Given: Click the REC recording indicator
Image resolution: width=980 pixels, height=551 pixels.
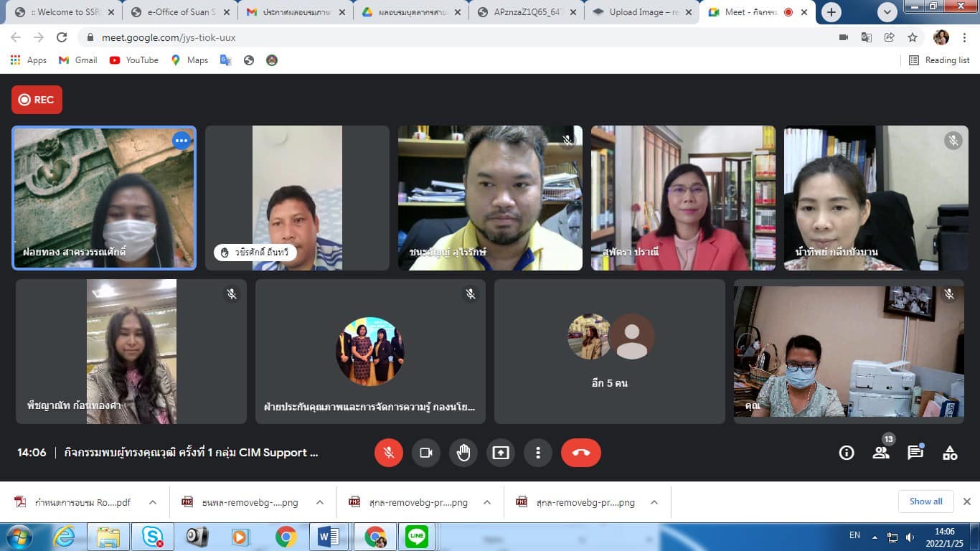Looking at the screenshot, I should (37, 100).
